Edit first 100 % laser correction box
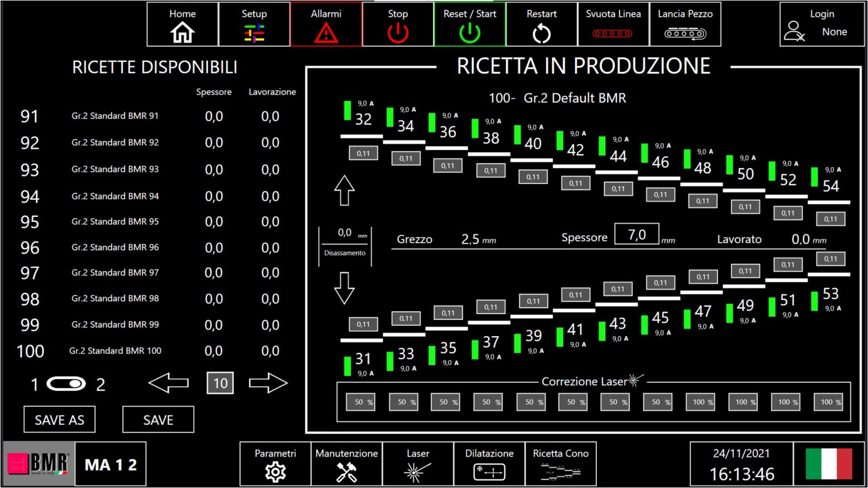The image size is (868, 488). pos(700,402)
